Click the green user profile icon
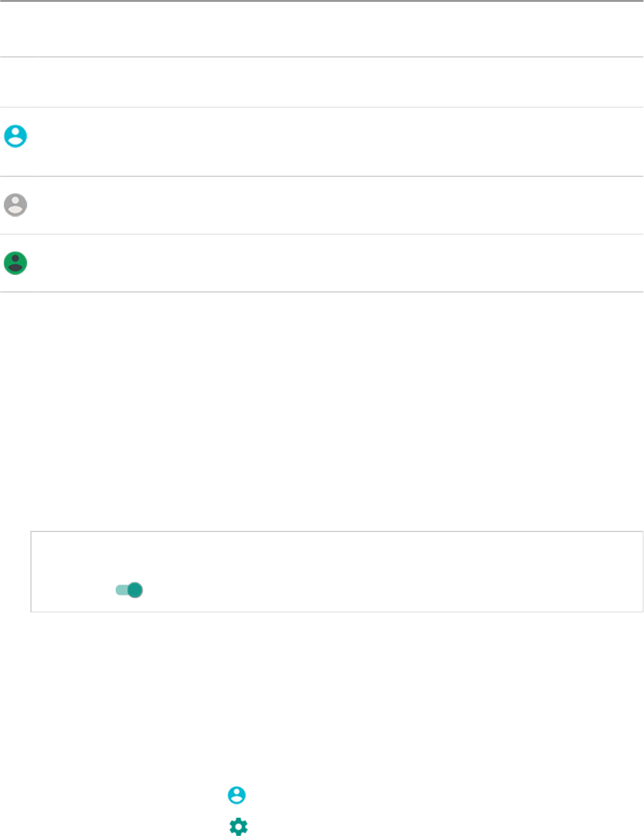Image resolution: width=644 pixels, height=836 pixels. pos(16,263)
